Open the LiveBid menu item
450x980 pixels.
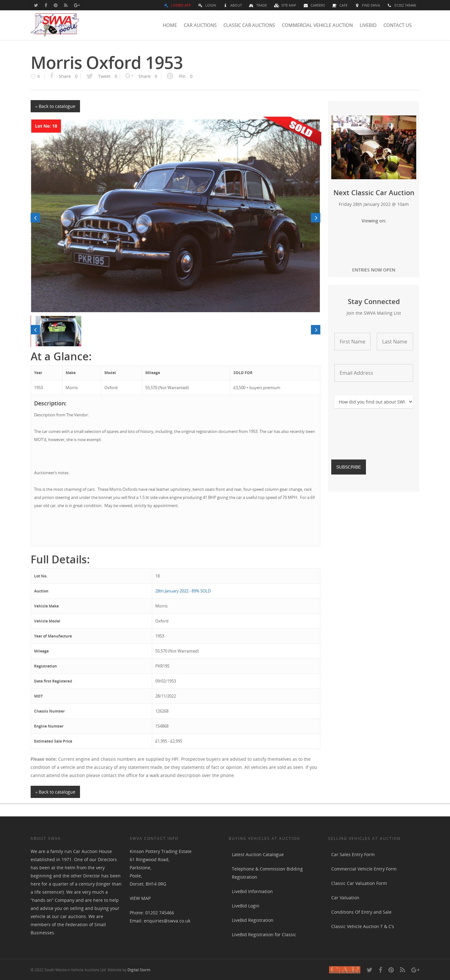click(x=368, y=25)
